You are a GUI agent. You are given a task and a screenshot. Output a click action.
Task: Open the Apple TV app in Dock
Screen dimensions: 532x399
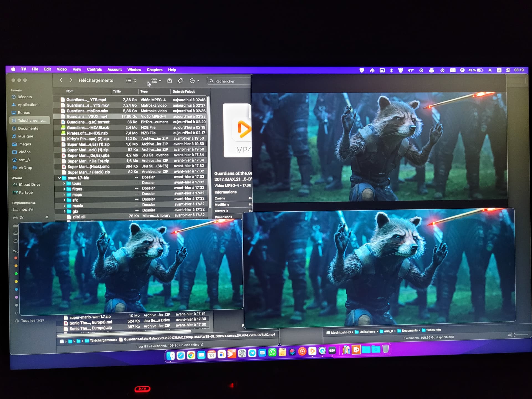(x=332, y=351)
